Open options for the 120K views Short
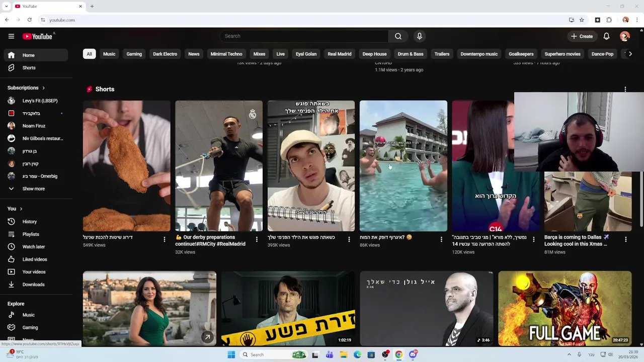The width and height of the screenshot is (644, 362). click(x=534, y=240)
